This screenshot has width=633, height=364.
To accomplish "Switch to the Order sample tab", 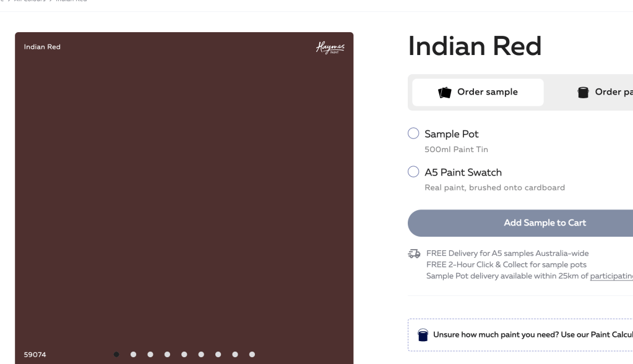I will coord(478,92).
